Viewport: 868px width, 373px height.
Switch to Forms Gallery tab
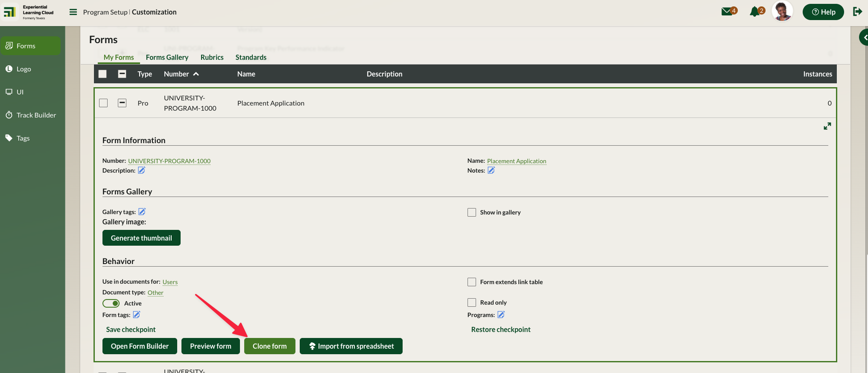167,57
